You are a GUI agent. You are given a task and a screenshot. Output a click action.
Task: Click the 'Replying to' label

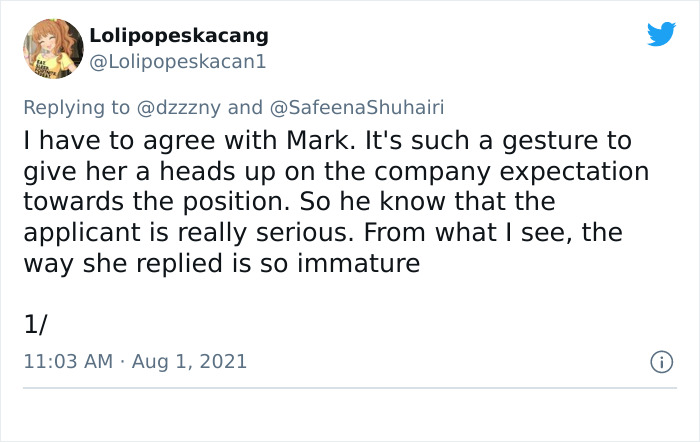(x=76, y=108)
